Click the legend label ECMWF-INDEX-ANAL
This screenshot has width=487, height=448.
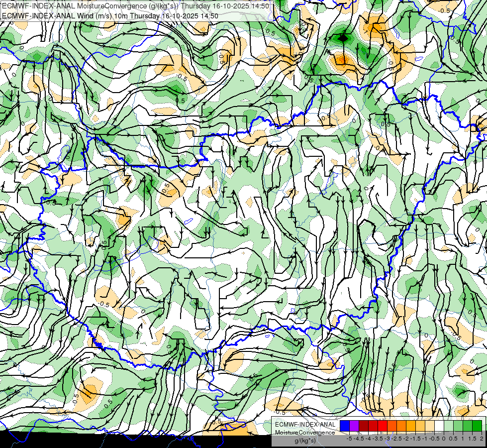point(305,425)
